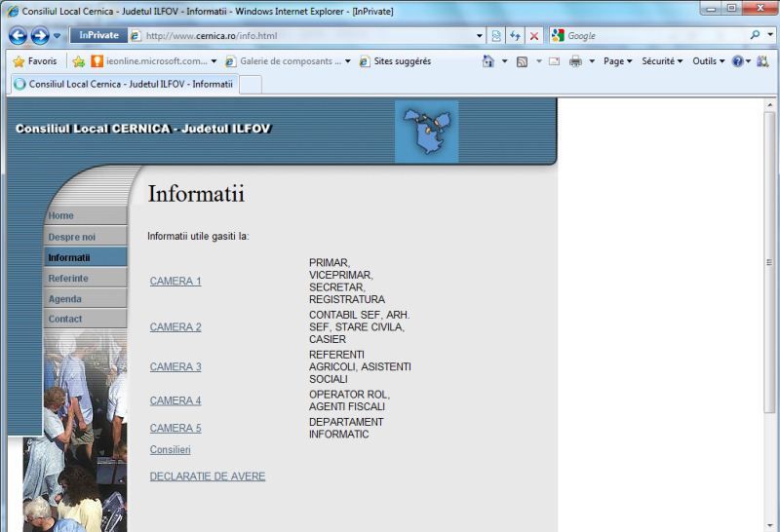This screenshot has height=532, width=780.
Task: Select the Contact sidebar menu item
Action: click(x=66, y=320)
